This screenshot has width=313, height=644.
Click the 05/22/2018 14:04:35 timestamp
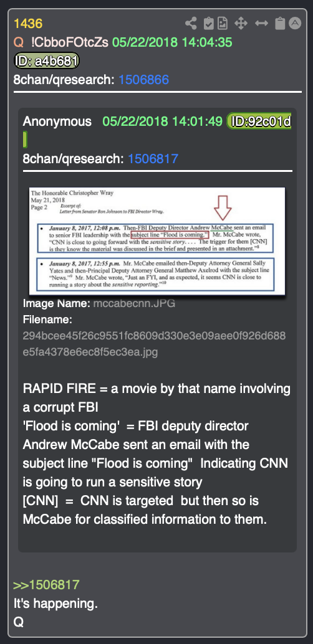[172, 42]
